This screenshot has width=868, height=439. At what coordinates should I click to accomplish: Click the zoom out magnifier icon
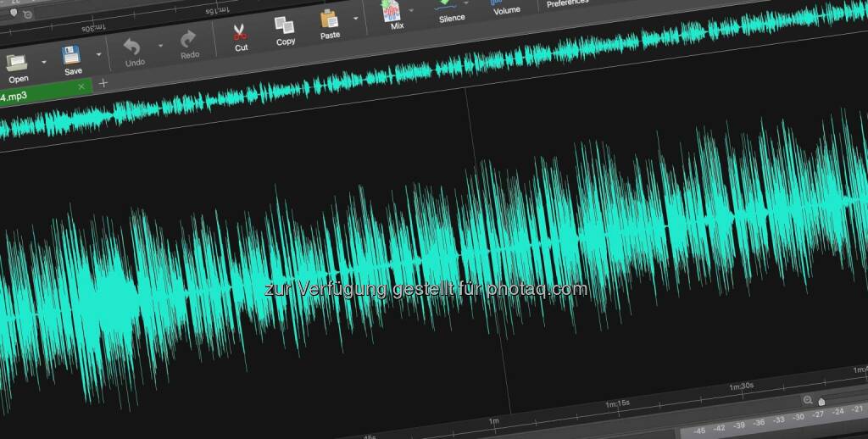pos(808,400)
